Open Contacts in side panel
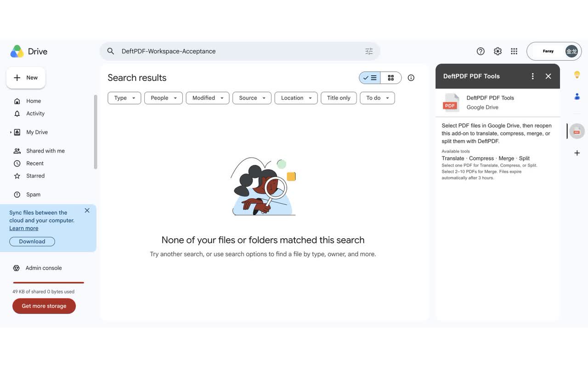This screenshot has height=368, width=588. click(x=577, y=96)
